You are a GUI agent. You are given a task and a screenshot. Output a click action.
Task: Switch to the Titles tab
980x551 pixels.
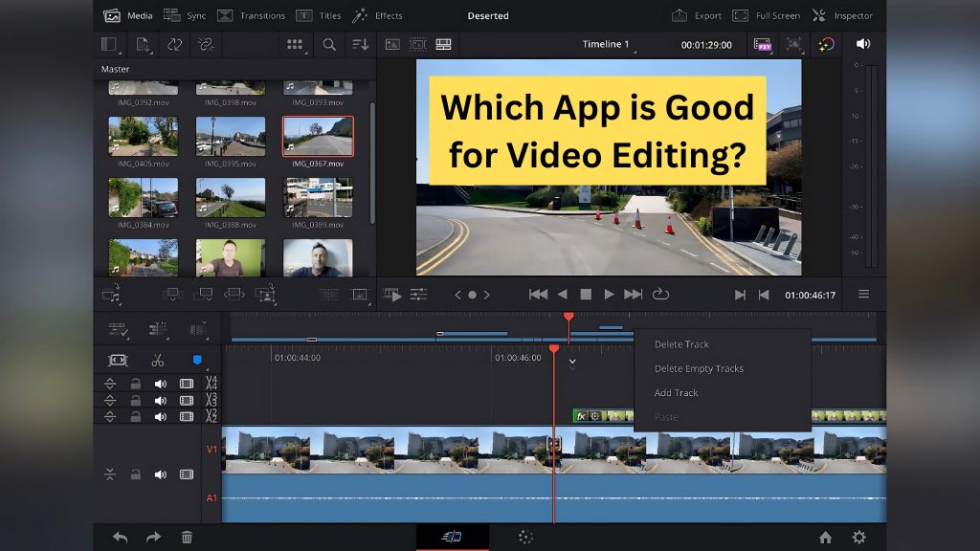pos(319,15)
